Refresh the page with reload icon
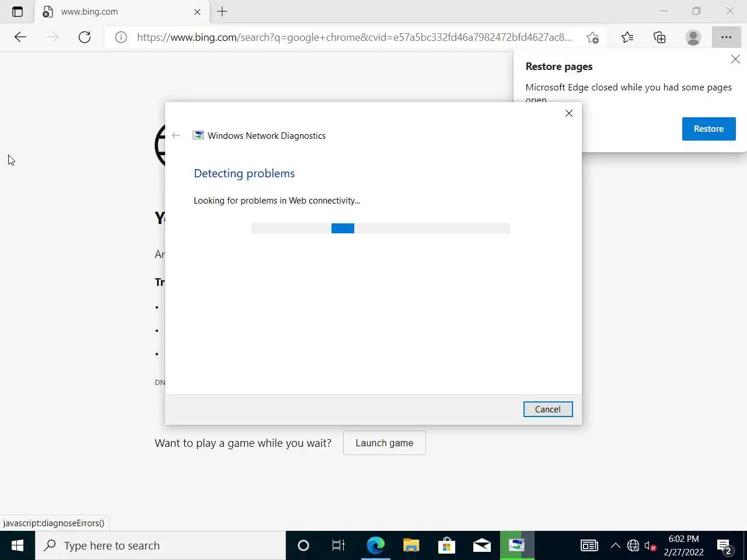747x560 pixels. pos(85,37)
